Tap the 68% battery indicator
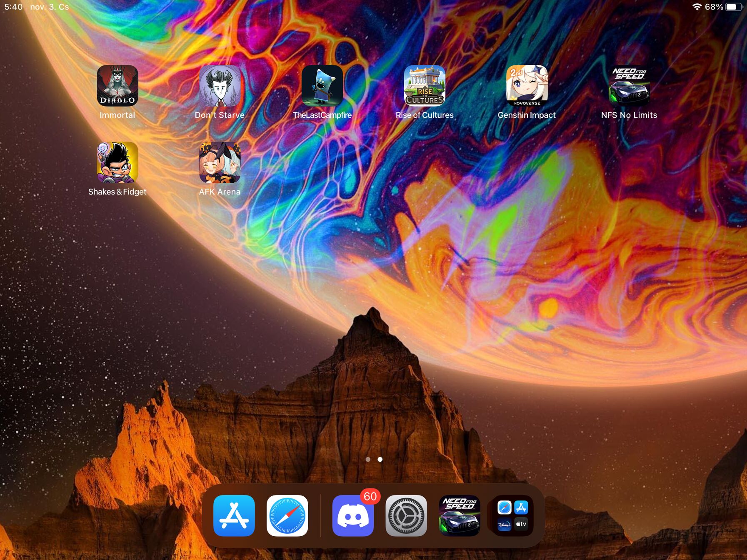This screenshot has height=560, width=747. [x=724, y=7]
